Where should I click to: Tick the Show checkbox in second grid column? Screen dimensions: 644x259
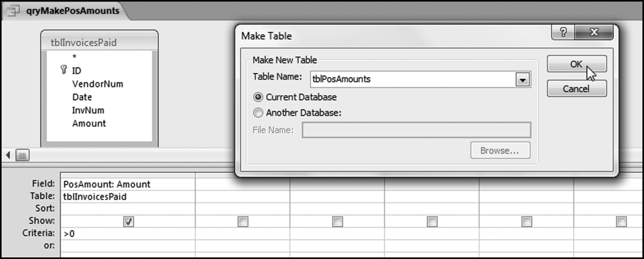click(243, 222)
